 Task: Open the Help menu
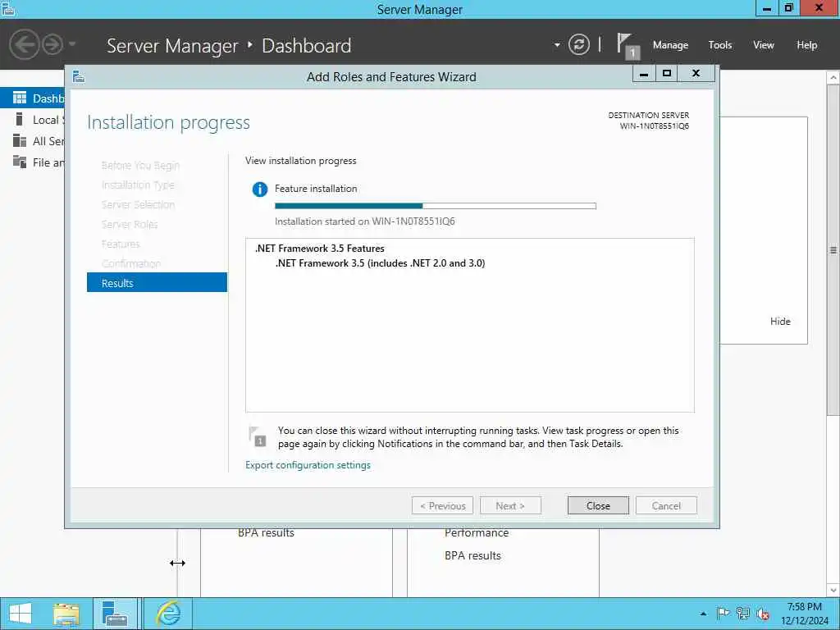coord(807,46)
